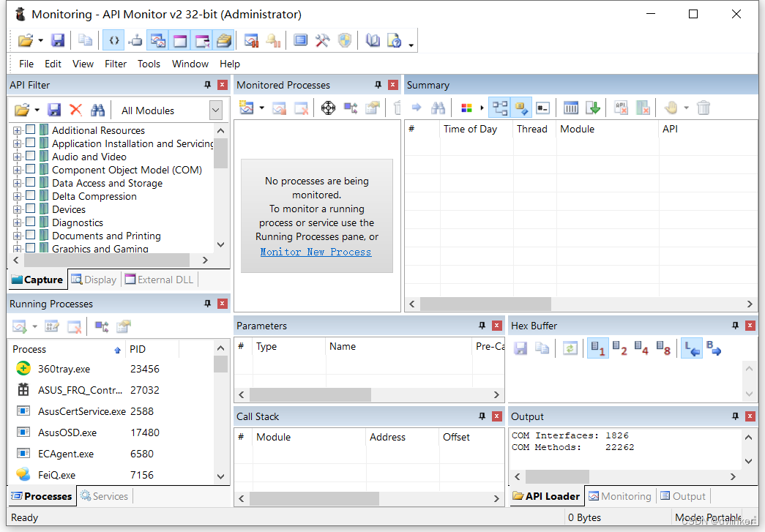The height and width of the screenshot is (532, 765).
Task: Click the big-endian B icon in Hex Buffer
Action: coord(714,348)
